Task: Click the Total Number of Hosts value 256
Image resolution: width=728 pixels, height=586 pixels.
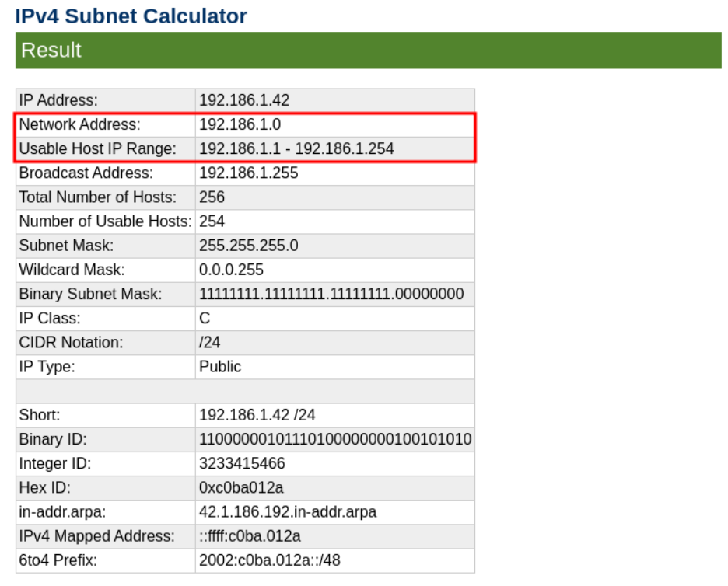Action: (212, 197)
